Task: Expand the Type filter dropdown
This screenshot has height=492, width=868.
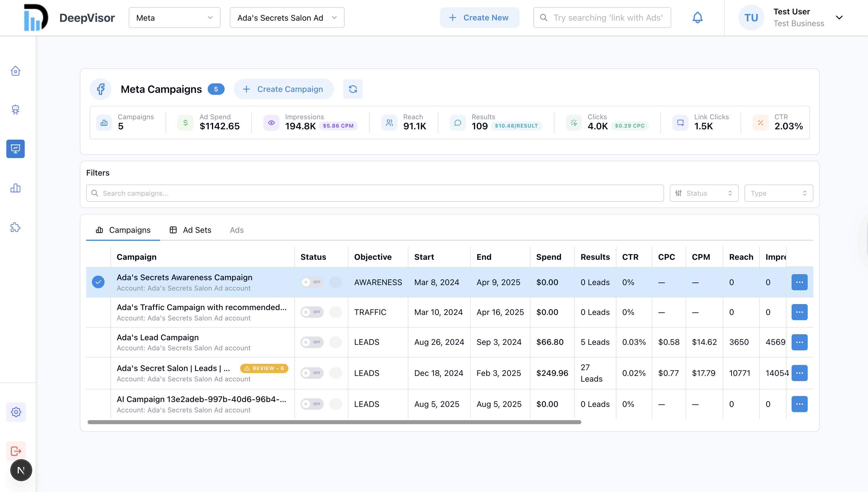Action: point(778,193)
